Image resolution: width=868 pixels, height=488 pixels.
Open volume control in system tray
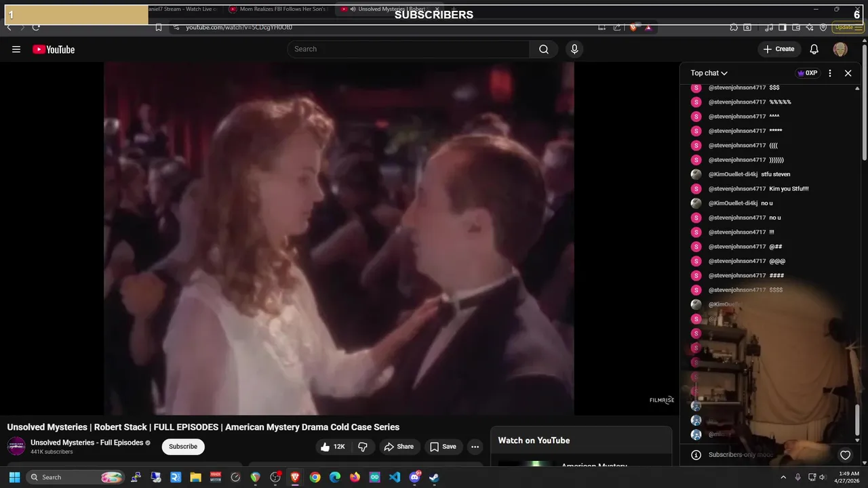(823, 477)
